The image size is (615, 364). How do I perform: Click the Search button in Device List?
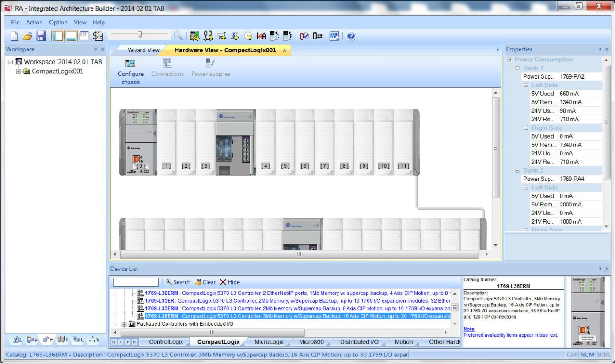pyautogui.click(x=178, y=282)
